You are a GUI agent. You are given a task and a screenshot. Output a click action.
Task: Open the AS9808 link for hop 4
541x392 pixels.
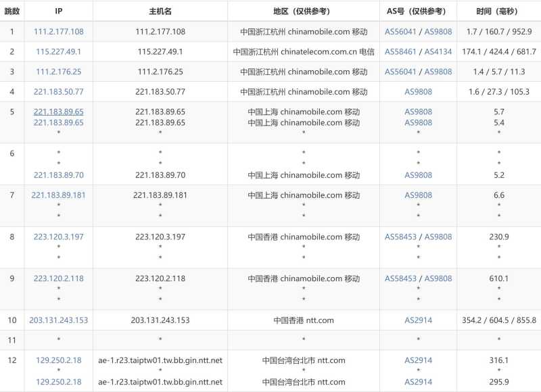point(418,90)
